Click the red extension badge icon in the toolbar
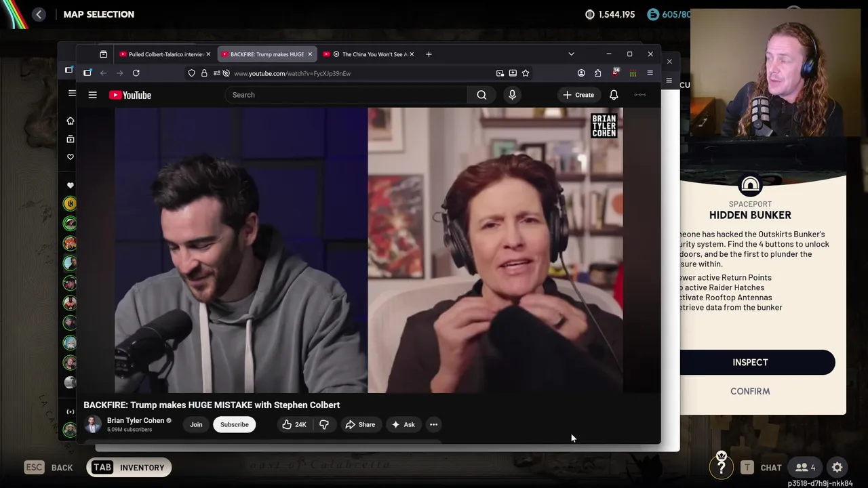868x488 pixels. 616,73
